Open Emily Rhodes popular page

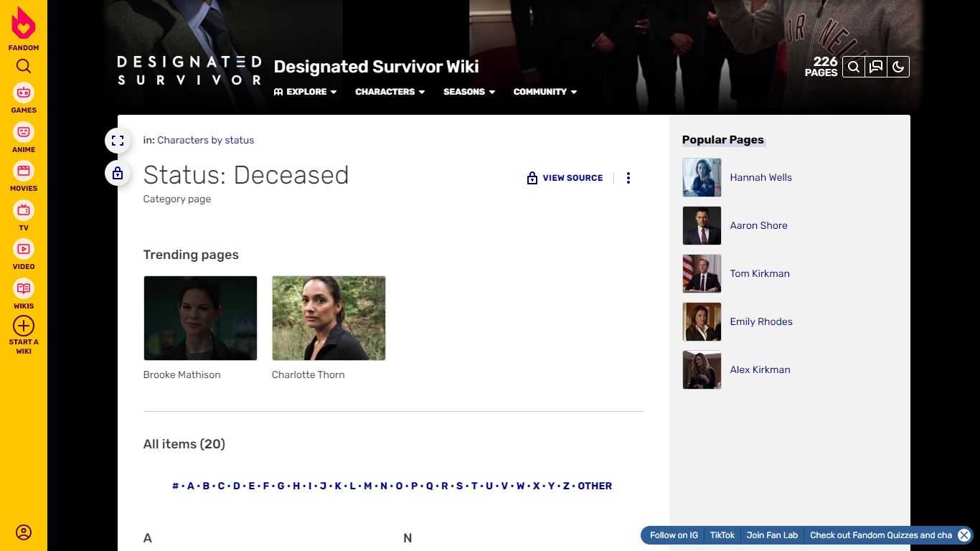(x=761, y=321)
